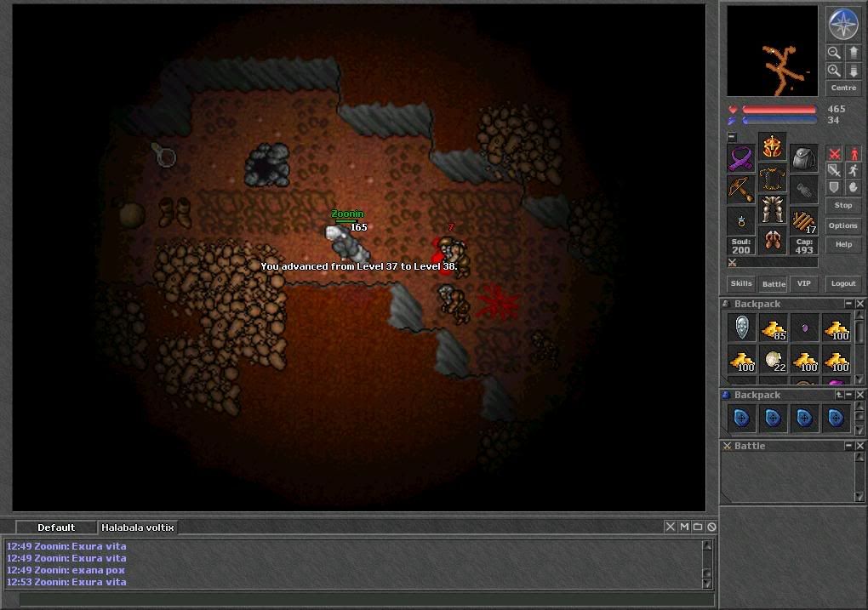Click the boots in feet slot
The width and height of the screenshot is (868, 610).
click(772, 241)
